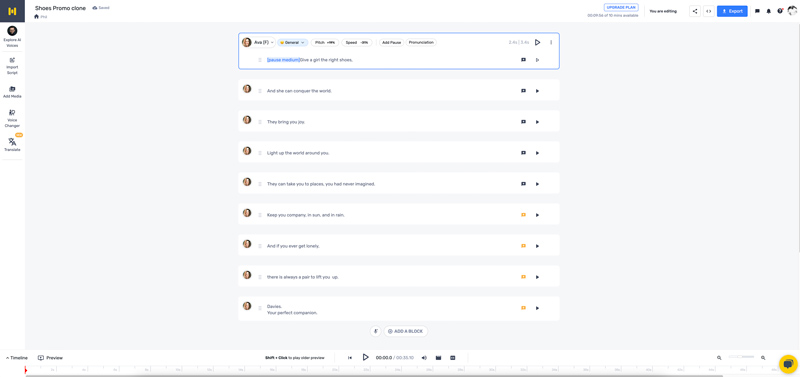
Task: Click the text 'Light up the world around you.'
Action: tap(298, 153)
